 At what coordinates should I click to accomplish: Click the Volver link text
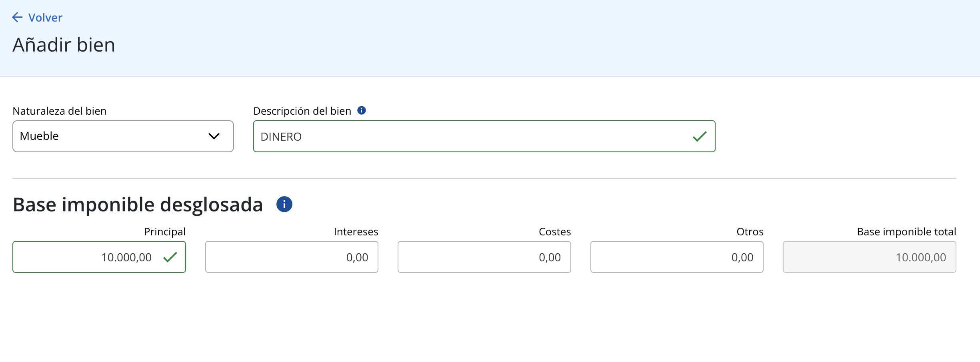pyautogui.click(x=45, y=18)
